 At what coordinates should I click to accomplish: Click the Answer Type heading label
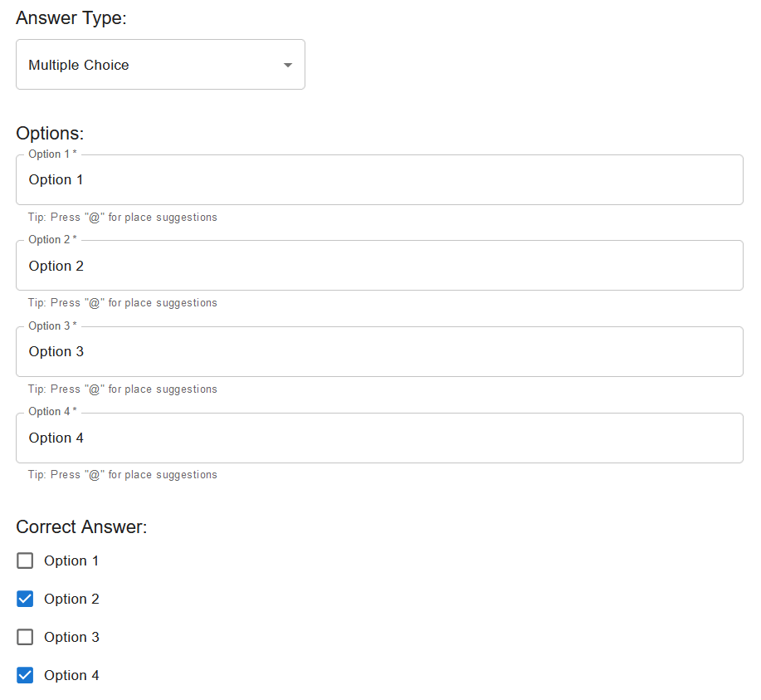coord(71,18)
